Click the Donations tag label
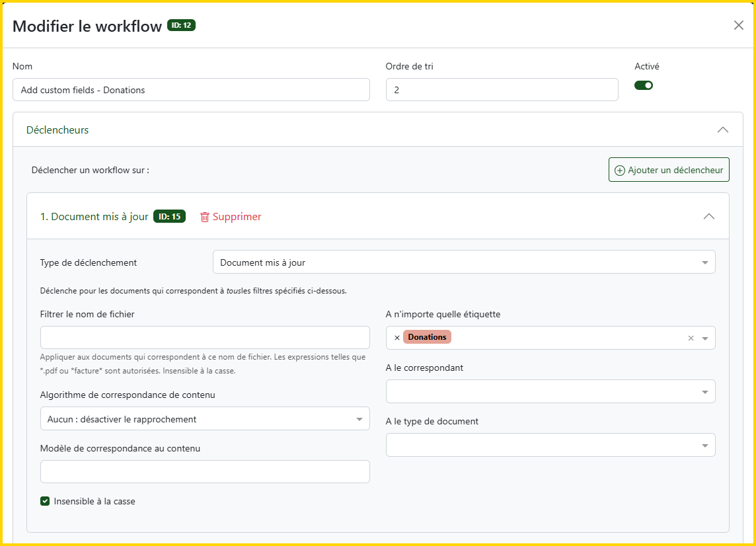Screen dimensions: 756x546 tap(427, 337)
